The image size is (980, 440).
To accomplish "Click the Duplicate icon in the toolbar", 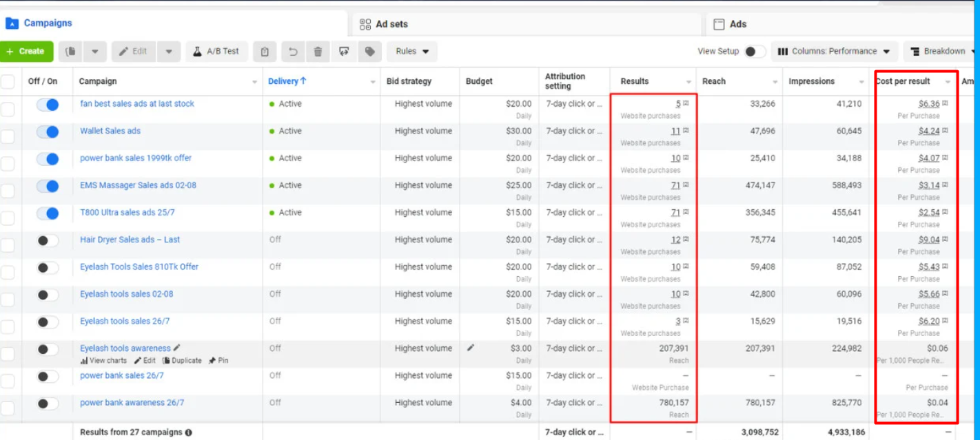I will tap(71, 52).
